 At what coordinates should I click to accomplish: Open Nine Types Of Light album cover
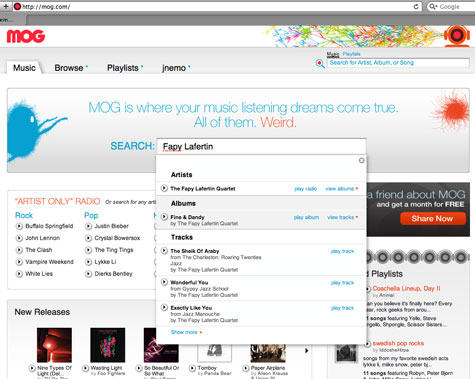[54, 345]
